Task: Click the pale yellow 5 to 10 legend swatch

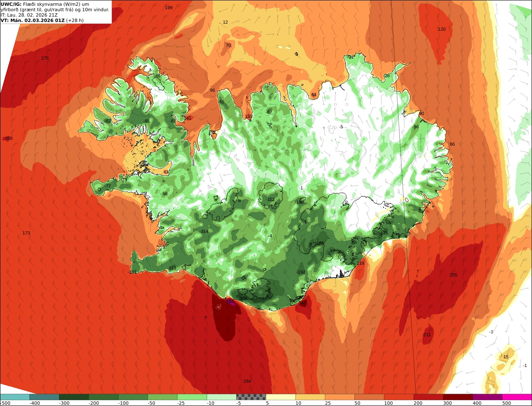Action: pyautogui.click(x=281, y=396)
